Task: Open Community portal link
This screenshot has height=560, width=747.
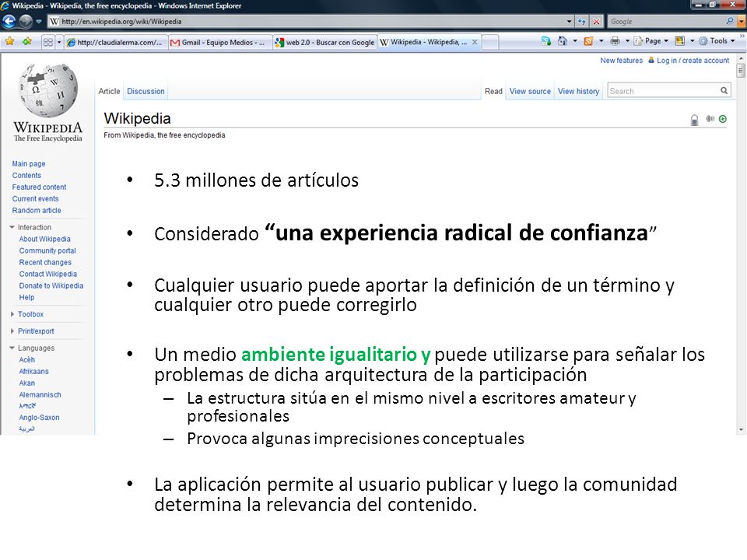Action: click(x=47, y=250)
